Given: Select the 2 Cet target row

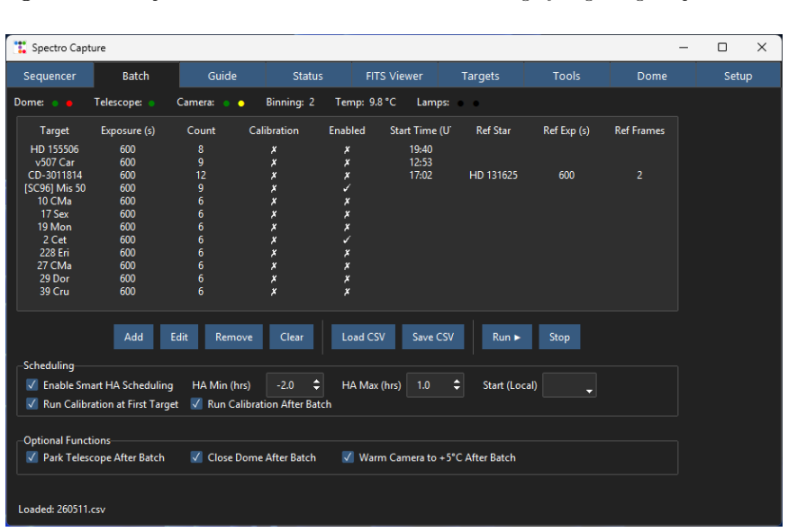Looking at the screenshot, I should coord(348,240).
